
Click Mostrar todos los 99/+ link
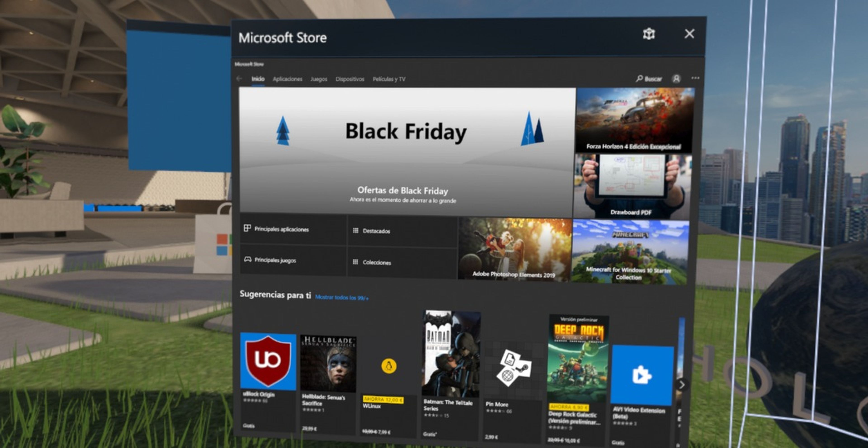(x=342, y=297)
